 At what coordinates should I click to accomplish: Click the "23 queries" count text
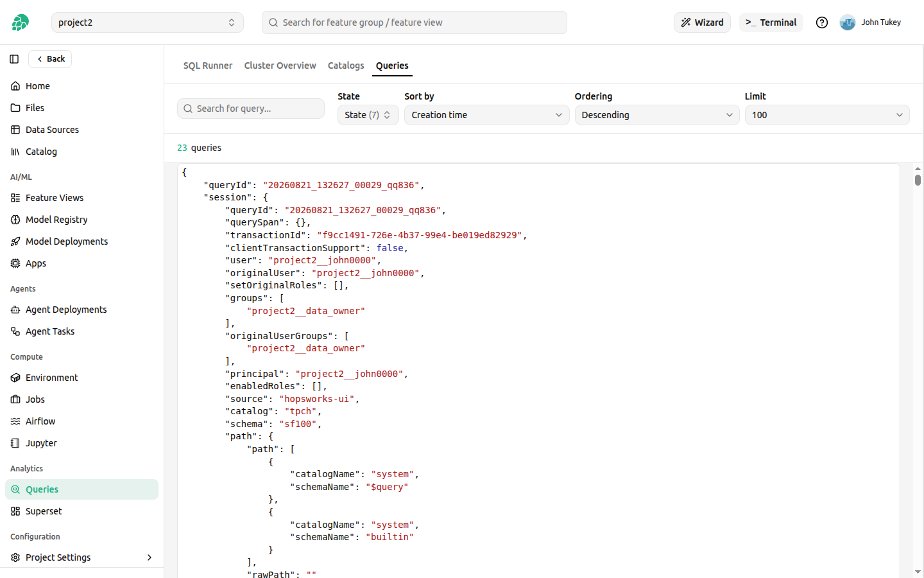199,148
